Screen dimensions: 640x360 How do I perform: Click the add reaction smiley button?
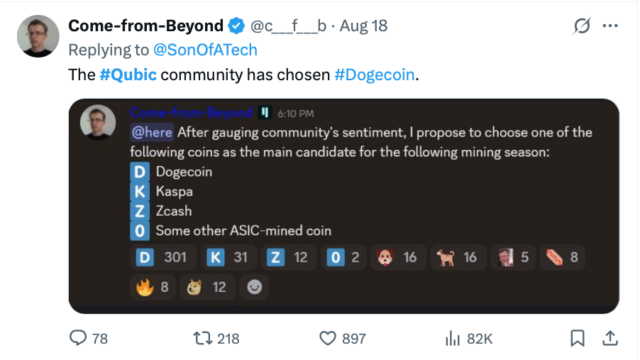click(254, 287)
